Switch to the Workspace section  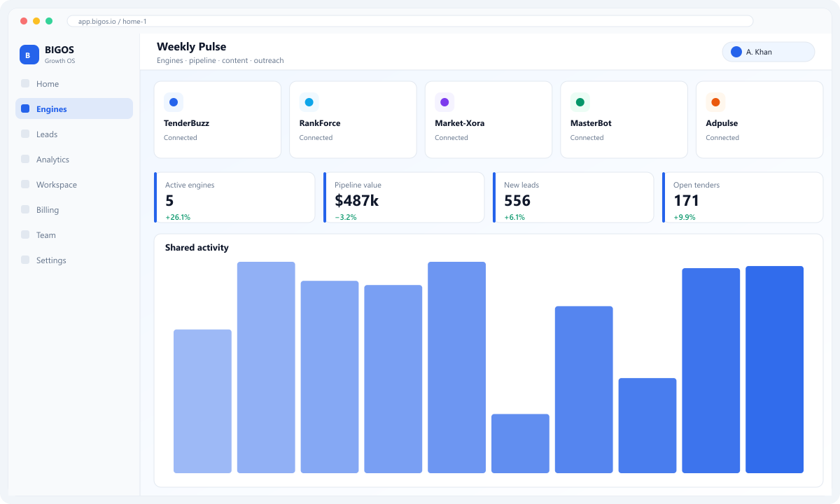pos(74,184)
